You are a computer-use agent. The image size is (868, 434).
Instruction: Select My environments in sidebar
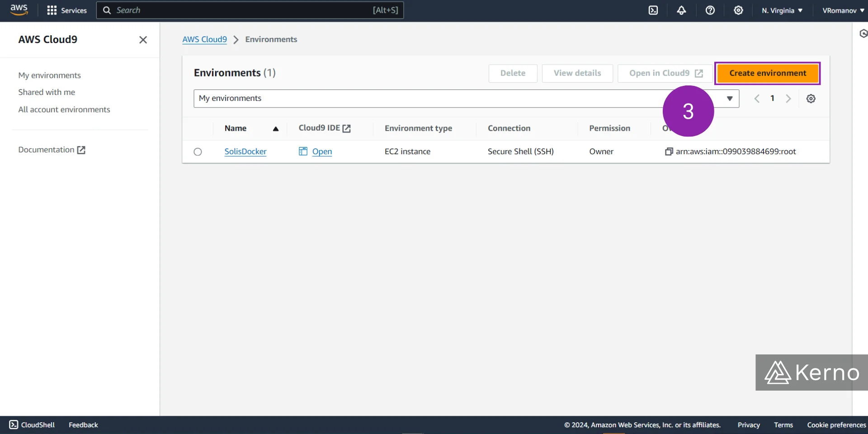[49, 75]
